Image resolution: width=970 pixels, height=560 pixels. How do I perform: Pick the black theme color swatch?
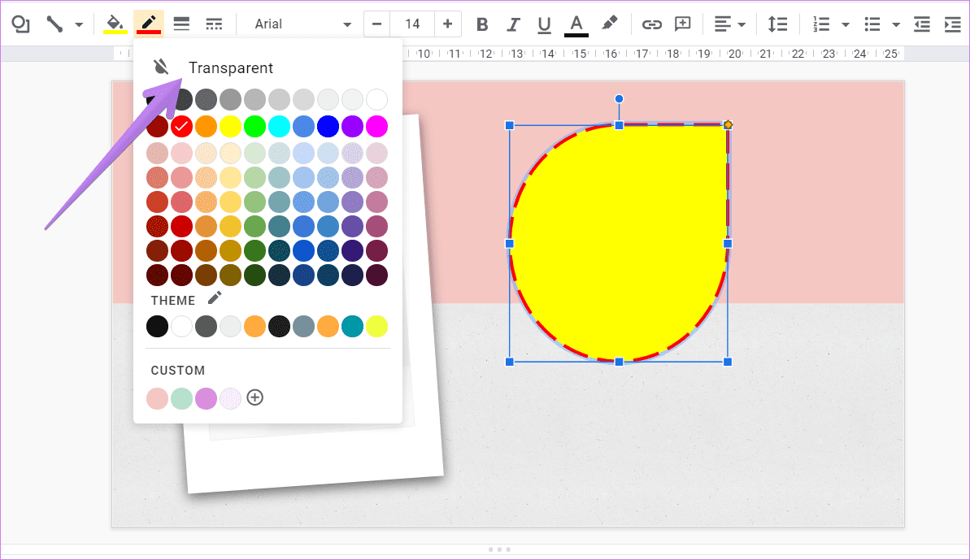click(x=157, y=327)
